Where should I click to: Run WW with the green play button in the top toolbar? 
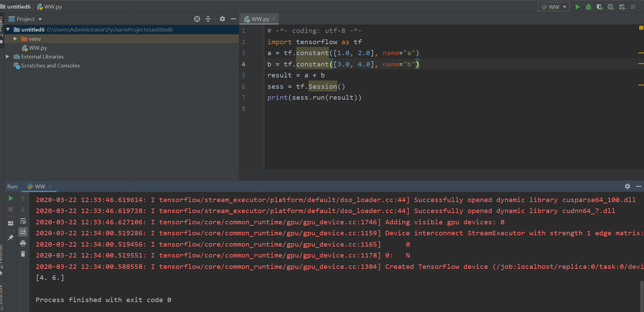578,7
